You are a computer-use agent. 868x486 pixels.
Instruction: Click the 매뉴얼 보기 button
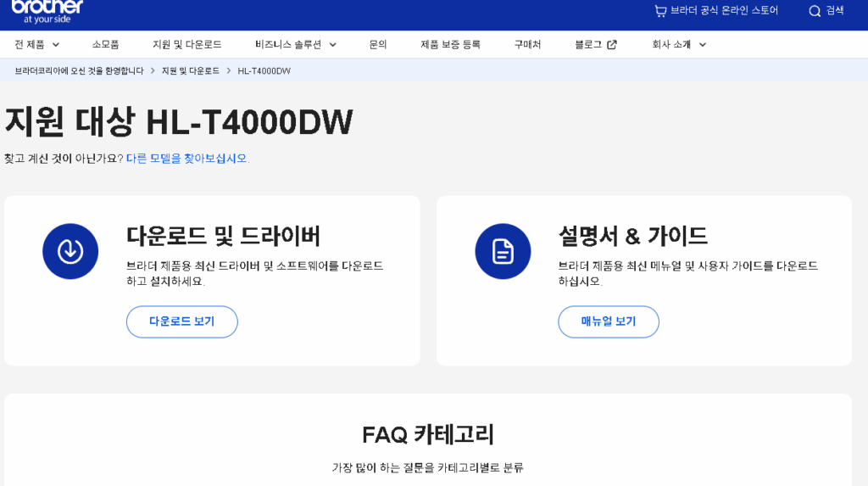click(x=609, y=321)
